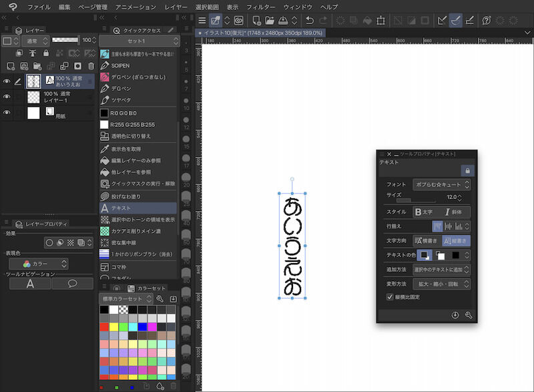Reset tool properties with circular arrow icon
Screen dimensions: 534x392
point(455,315)
